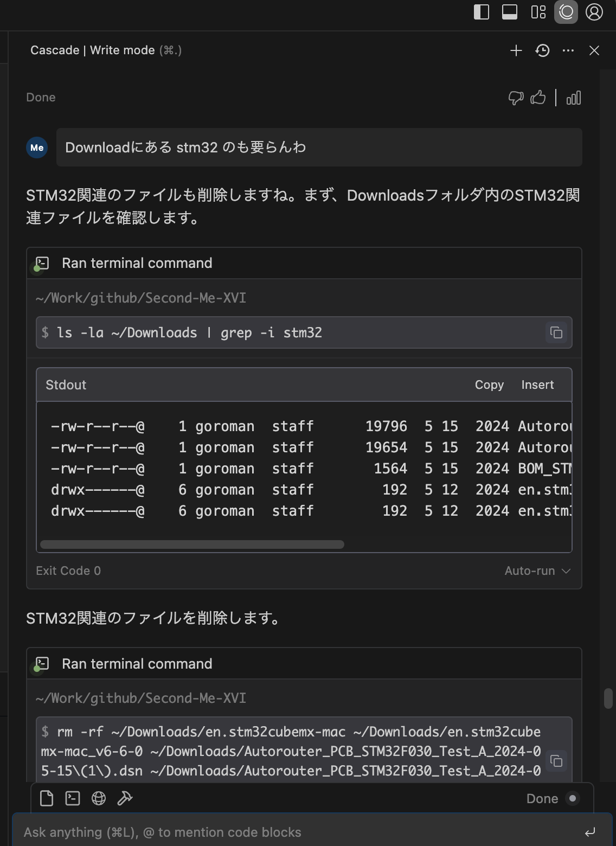
Task: Click the Cascade | Write mode title
Action: click(93, 50)
